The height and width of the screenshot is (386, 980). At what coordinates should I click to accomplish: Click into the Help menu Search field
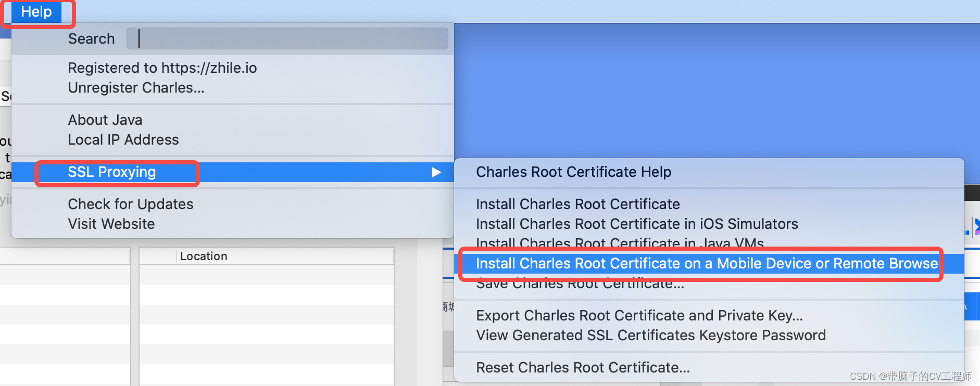click(x=287, y=38)
